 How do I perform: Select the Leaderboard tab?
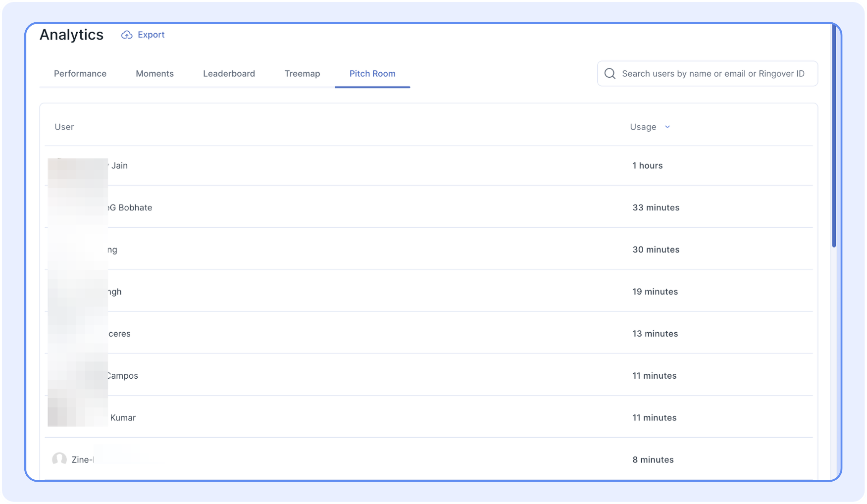tap(229, 74)
